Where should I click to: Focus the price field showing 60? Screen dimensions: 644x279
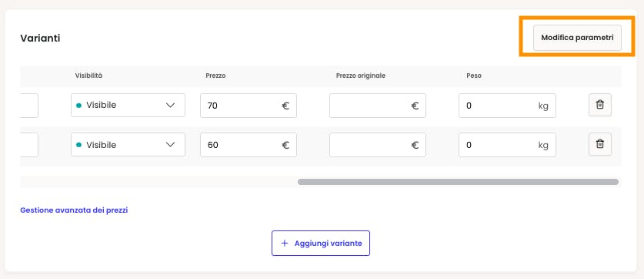[x=249, y=145]
